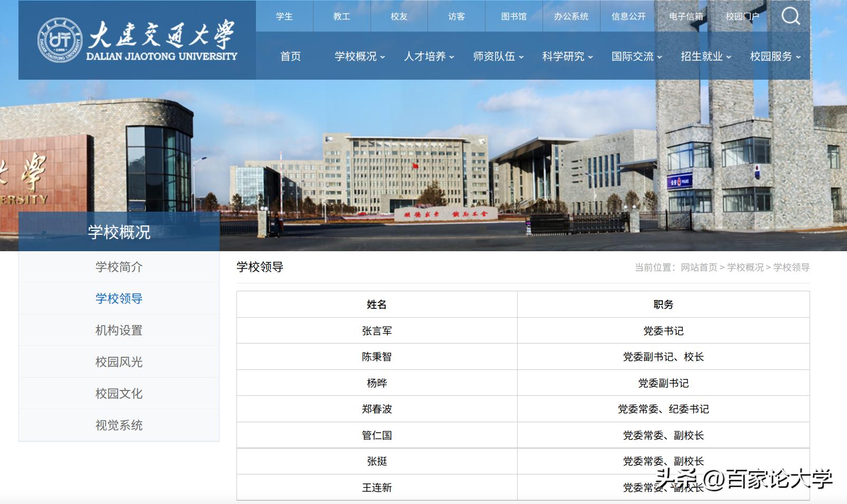Click the 姓名 column header
The width and height of the screenshot is (847, 504).
pos(377,305)
